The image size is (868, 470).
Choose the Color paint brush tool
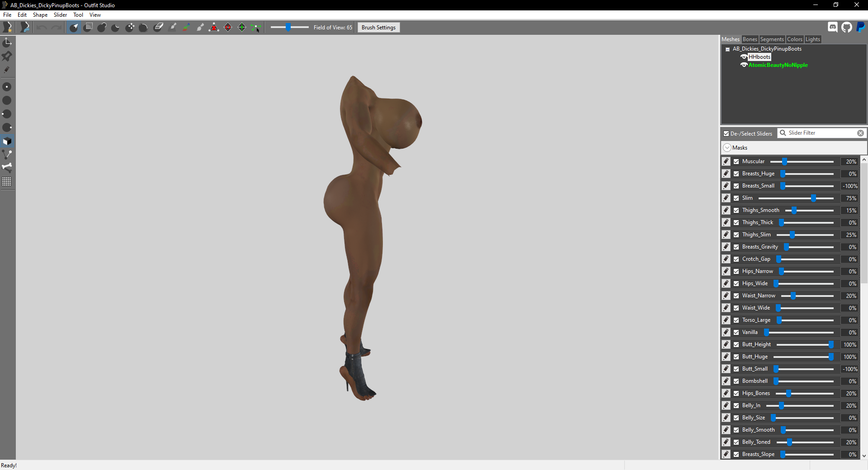coord(186,28)
